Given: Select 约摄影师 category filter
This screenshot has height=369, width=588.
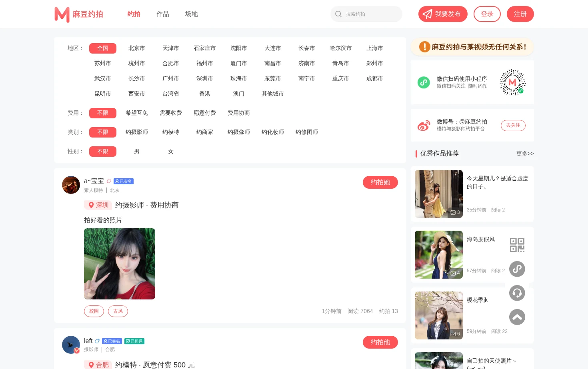Looking at the screenshot, I should (x=137, y=132).
